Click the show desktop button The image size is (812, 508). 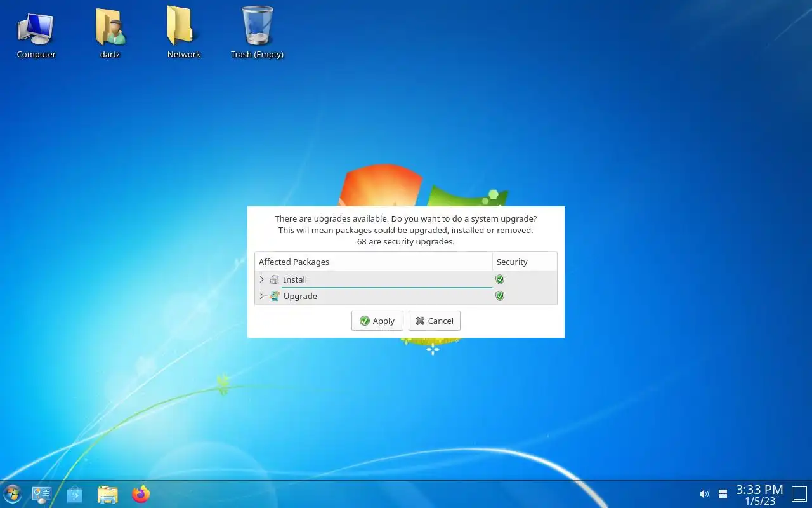click(x=799, y=494)
